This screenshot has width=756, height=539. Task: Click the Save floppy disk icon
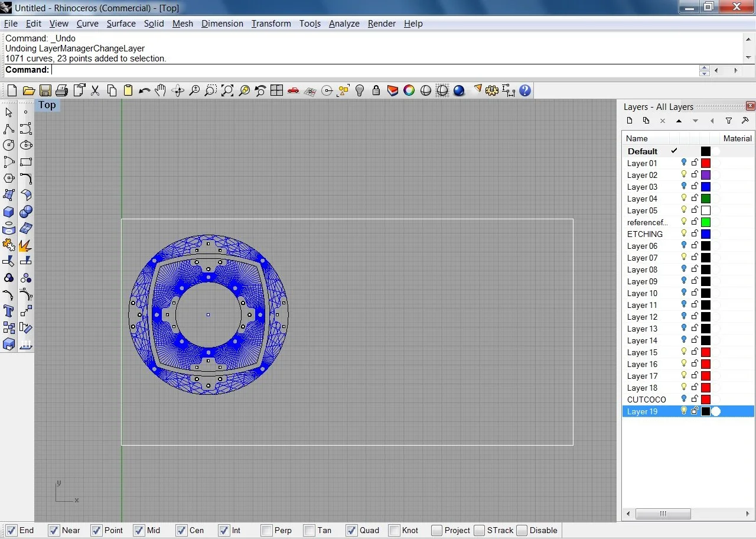(x=45, y=90)
